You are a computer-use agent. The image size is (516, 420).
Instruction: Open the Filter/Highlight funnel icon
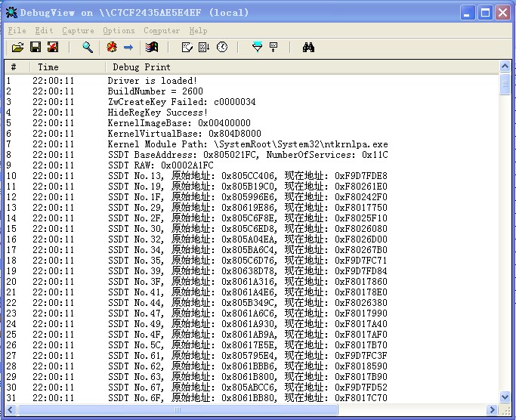[257, 48]
